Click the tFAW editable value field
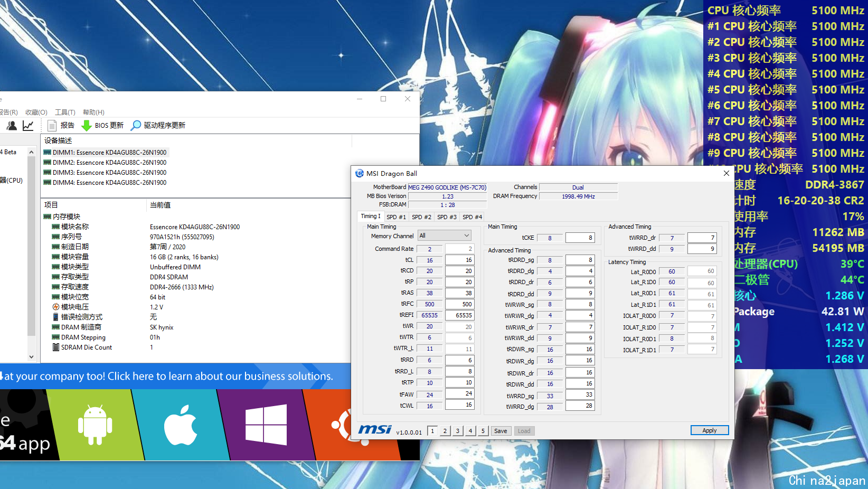The height and width of the screenshot is (489, 868). pos(459,393)
